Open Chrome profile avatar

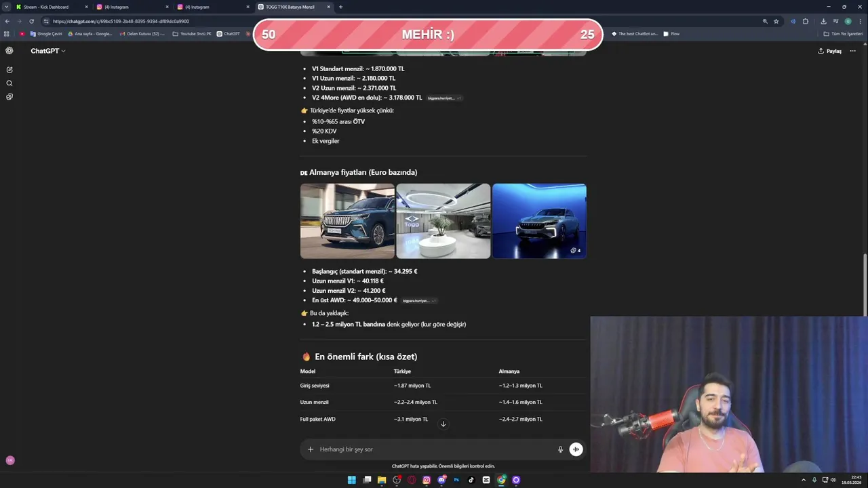(848, 21)
